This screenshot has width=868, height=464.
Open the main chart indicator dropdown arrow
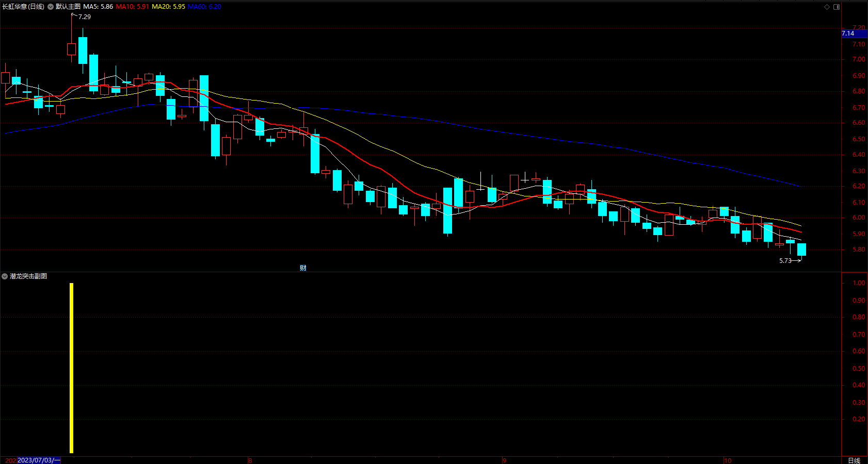click(x=51, y=7)
